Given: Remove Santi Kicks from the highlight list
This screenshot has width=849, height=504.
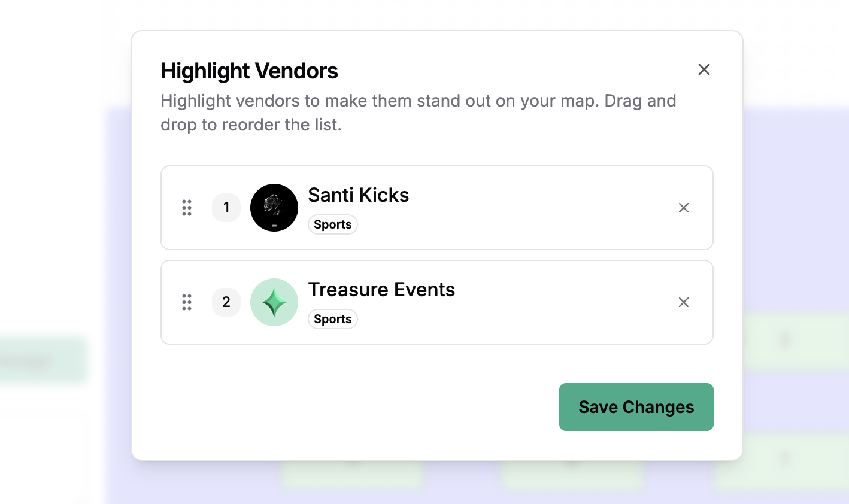Looking at the screenshot, I should [x=683, y=208].
